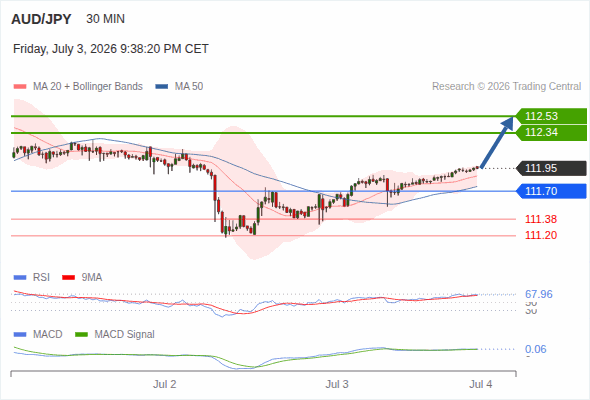Click the AUD/JPY pair title
Image resolution: width=590 pixels, height=400 pixels.
pos(41,19)
